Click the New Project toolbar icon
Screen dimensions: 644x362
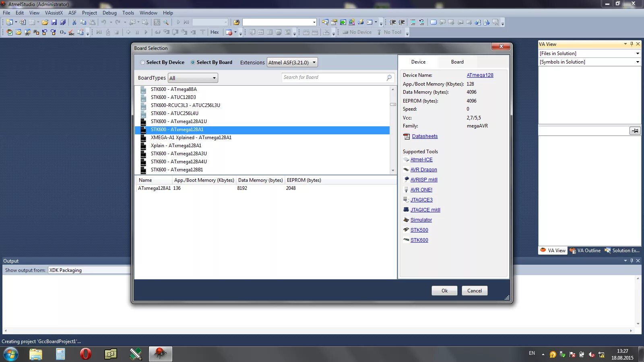[10, 23]
